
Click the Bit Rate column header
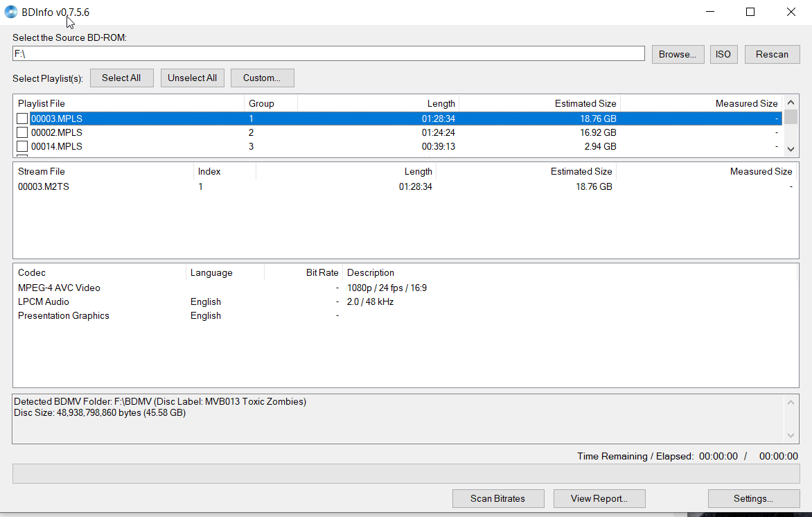303,272
